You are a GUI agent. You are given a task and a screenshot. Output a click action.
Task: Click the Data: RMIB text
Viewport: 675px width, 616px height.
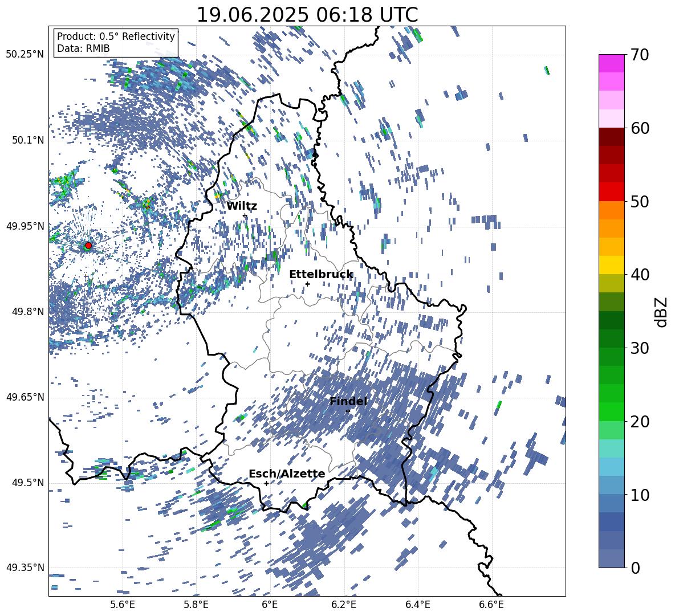(83, 48)
